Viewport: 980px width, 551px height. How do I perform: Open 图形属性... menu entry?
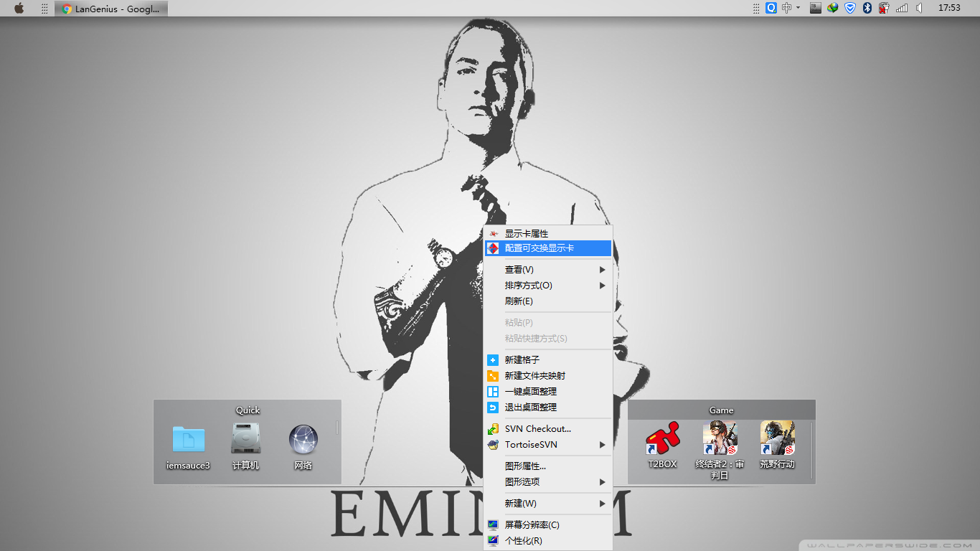[x=548, y=466]
